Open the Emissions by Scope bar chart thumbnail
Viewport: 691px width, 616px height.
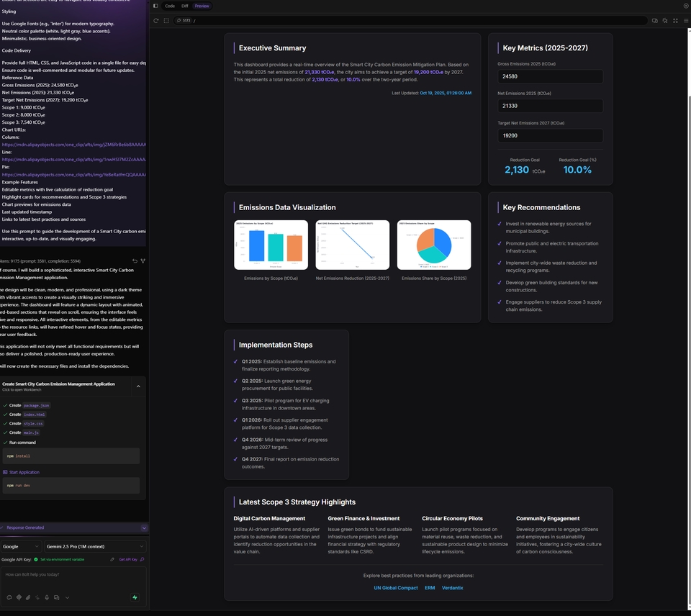coord(271,245)
